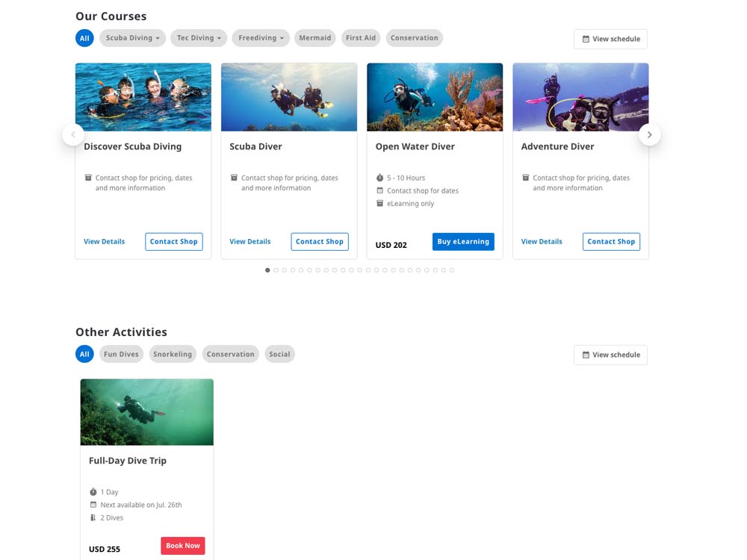Open View Details for Scuba Diver
Image resolution: width=747 pixels, height=560 pixels.
(x=249, y=241)
